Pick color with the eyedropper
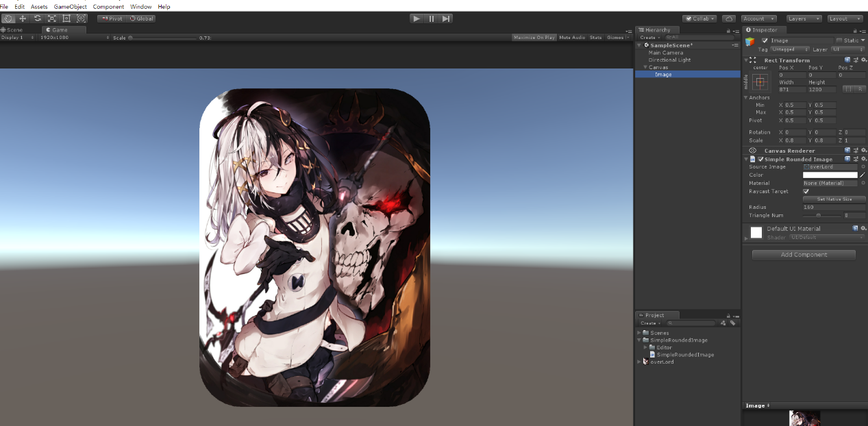This screenshot has height=426, width=868. (863, 175)
